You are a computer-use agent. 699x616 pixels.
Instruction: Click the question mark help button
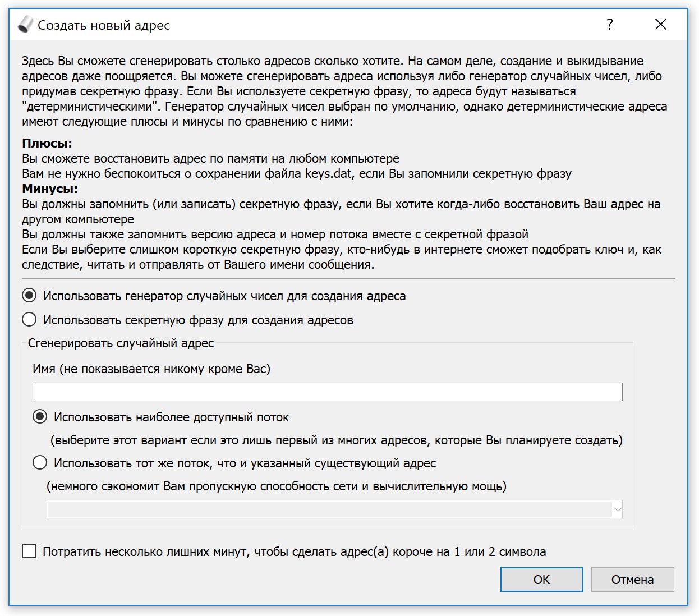pos(610,24)
